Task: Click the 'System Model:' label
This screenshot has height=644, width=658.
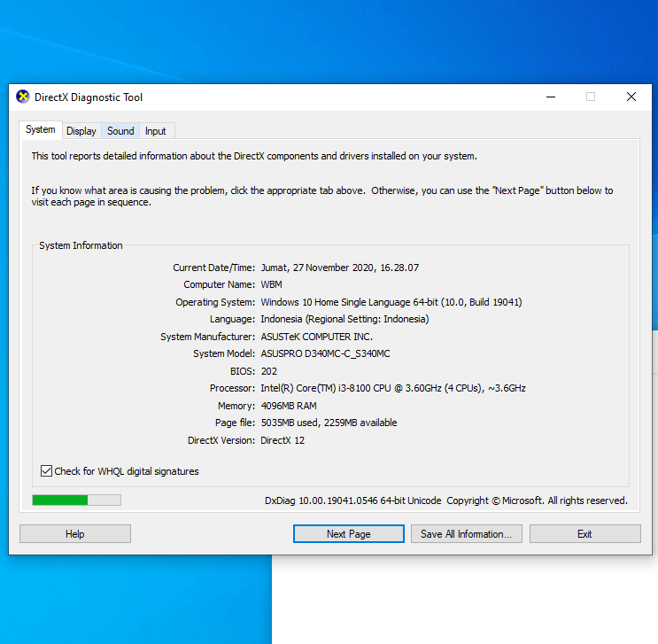Action: coord(224,354)
